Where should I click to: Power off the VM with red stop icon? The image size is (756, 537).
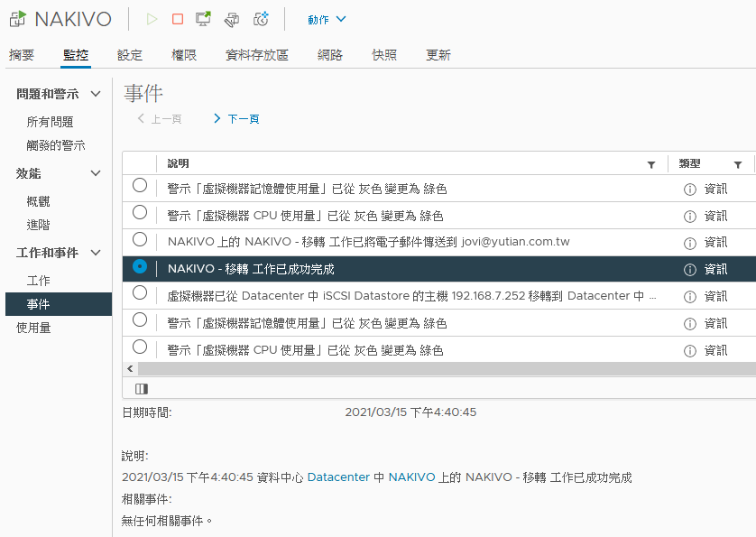(x=178, y=19)
